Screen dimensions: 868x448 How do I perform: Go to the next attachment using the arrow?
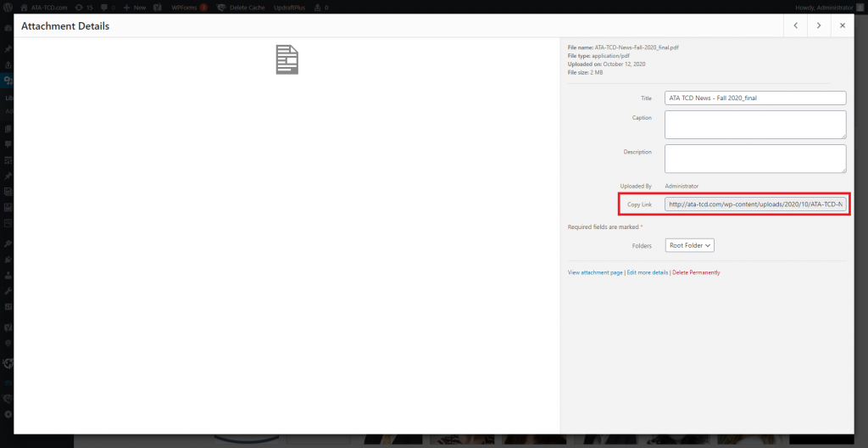click(819, 26)
